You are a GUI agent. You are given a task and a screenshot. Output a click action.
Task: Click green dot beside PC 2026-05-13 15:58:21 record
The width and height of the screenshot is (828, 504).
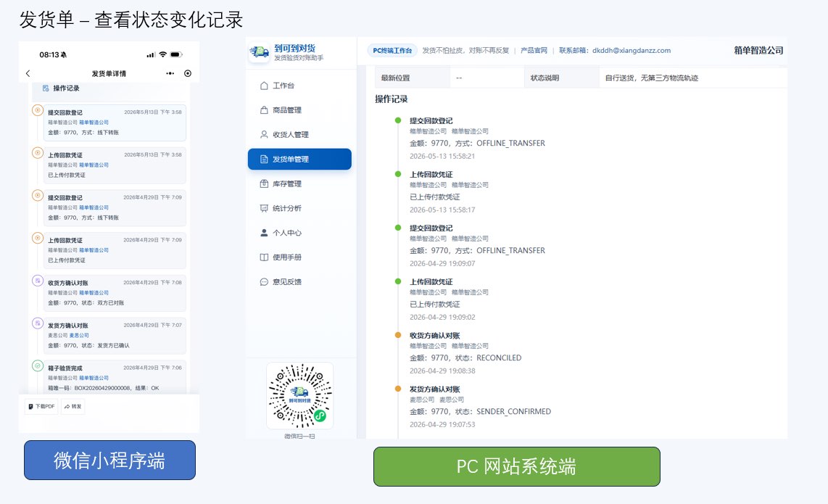pos(398,120)
